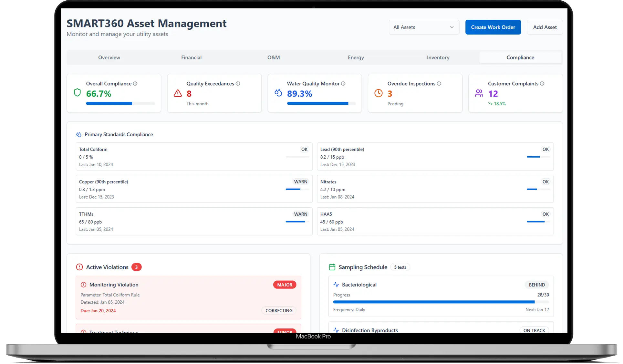This screenshot has width=623, height=364.
Task: Click the droplets icon next to Primary Standards Compliance
Action: 78,134
